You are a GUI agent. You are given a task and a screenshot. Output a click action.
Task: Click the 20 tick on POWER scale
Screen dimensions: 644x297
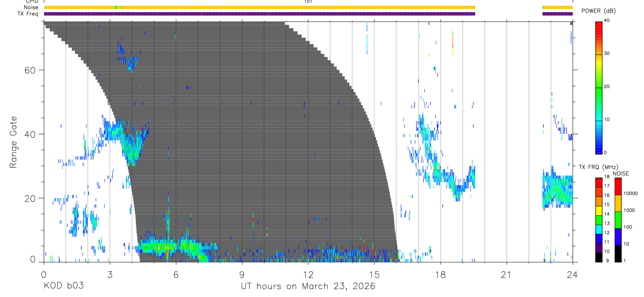tap(607, 86)
